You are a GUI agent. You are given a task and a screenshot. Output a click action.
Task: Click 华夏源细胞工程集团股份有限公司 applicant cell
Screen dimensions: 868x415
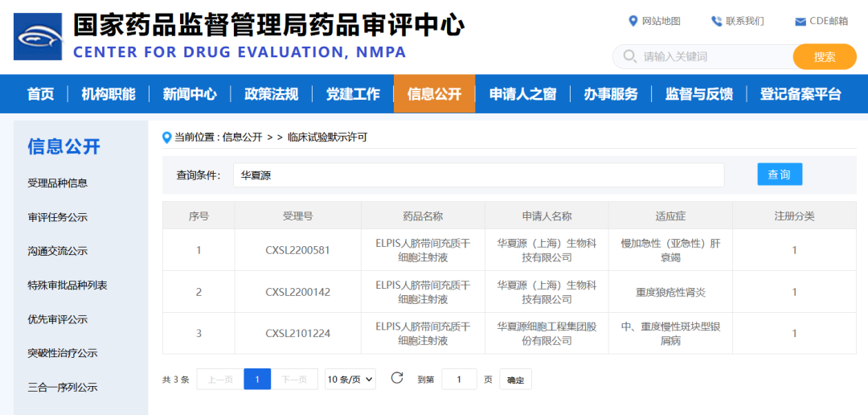click(x=547, y=334)
